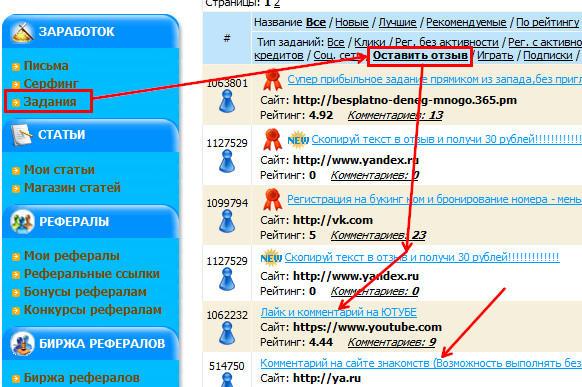582x387 pixels.
Task: Select task type Все
Action: (x=336, y=42)
